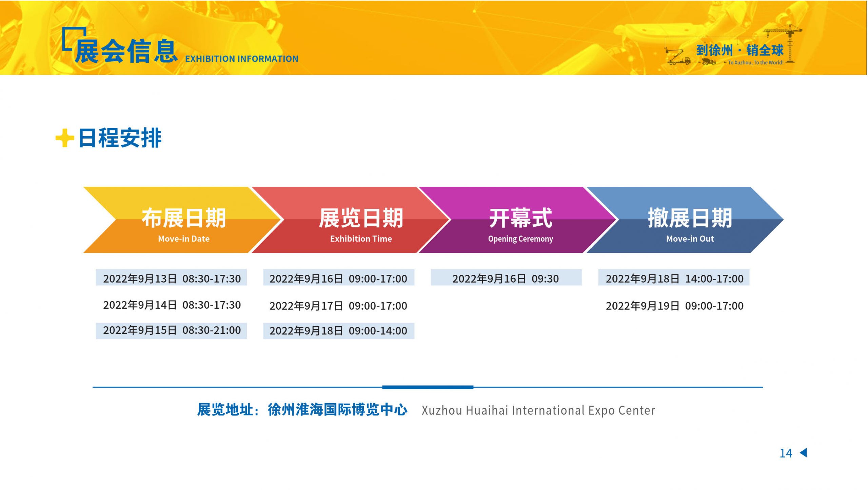The width and height of the screenshot is (868, 490).
Task: Click the 到徐州·销全球 slogan
Action: coord(739,50)
